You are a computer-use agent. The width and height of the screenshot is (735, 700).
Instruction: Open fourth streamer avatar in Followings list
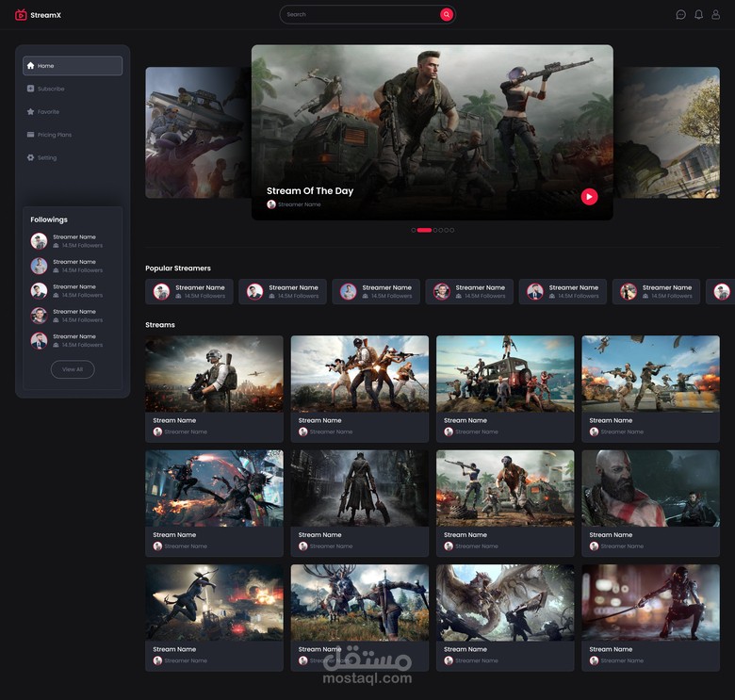coord(39,316)
